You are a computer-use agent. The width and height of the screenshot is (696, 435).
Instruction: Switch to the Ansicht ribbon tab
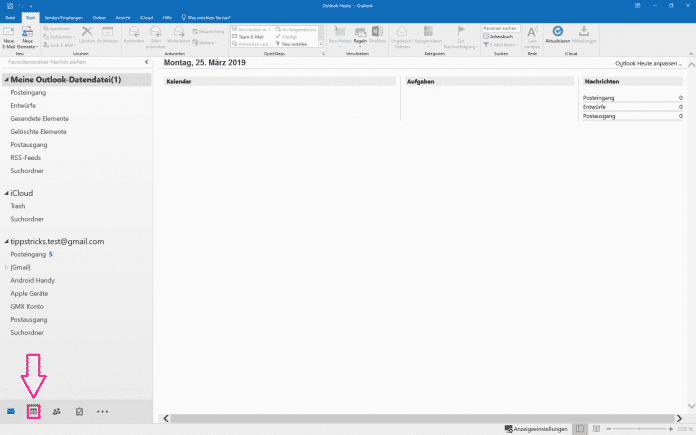124,18
